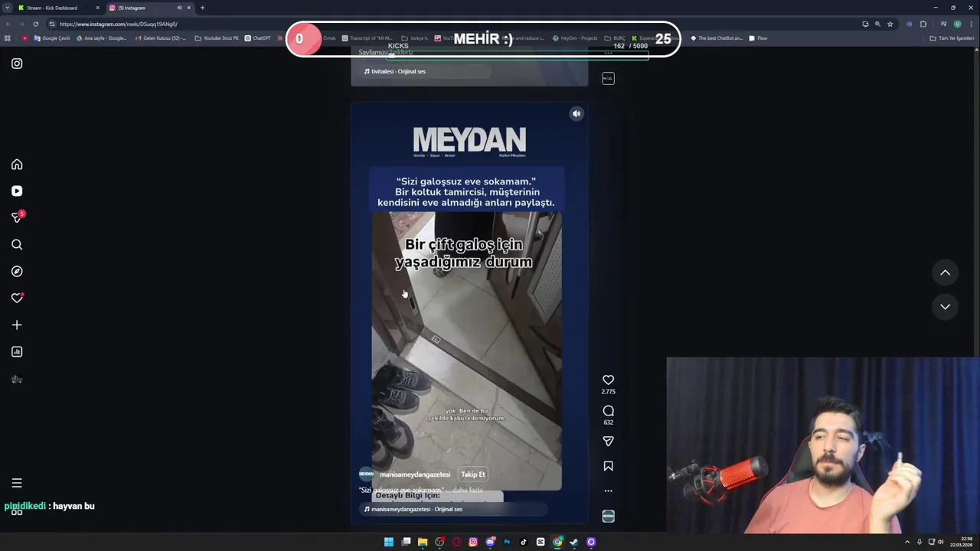Open a new browser tab

202,8
